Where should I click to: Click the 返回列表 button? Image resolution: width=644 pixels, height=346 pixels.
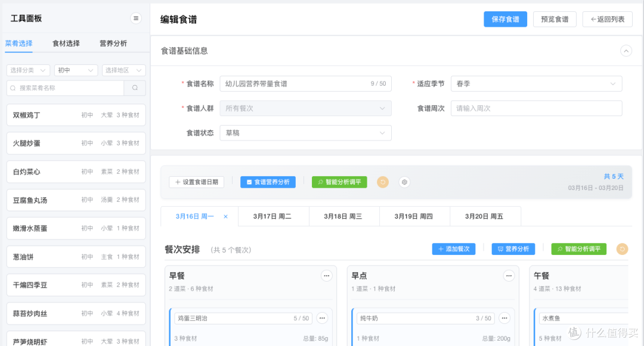[607, 19]
